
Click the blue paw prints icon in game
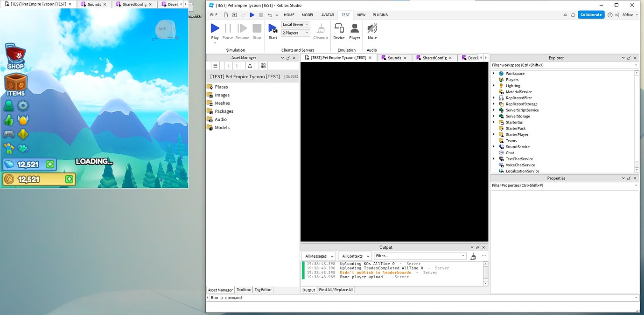point(23,149)
